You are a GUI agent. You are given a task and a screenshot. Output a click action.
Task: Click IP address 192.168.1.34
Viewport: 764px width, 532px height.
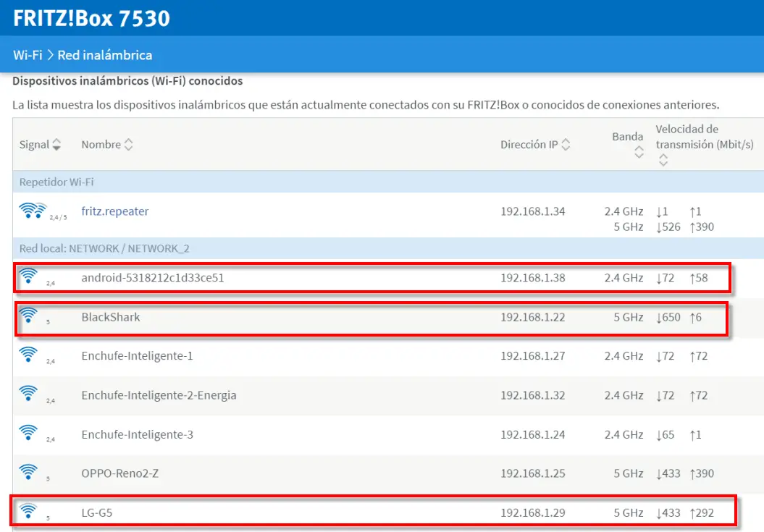(532, 211)
